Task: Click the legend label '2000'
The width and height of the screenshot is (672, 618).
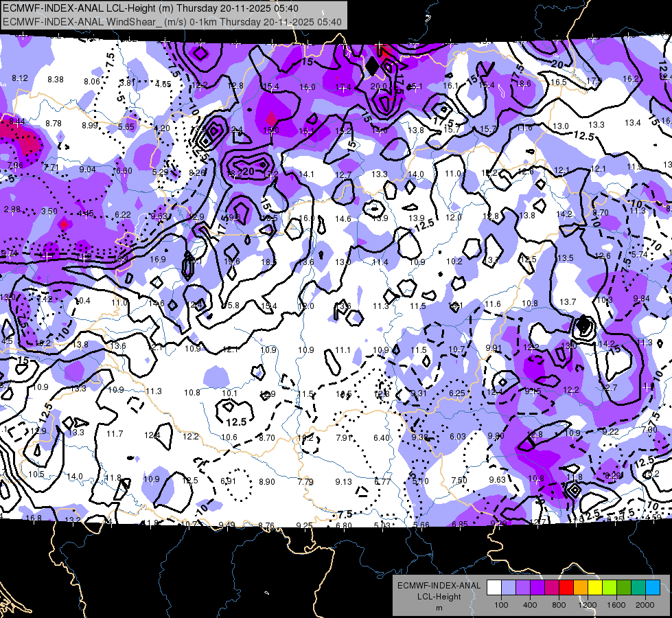Action: coord(645,605)
